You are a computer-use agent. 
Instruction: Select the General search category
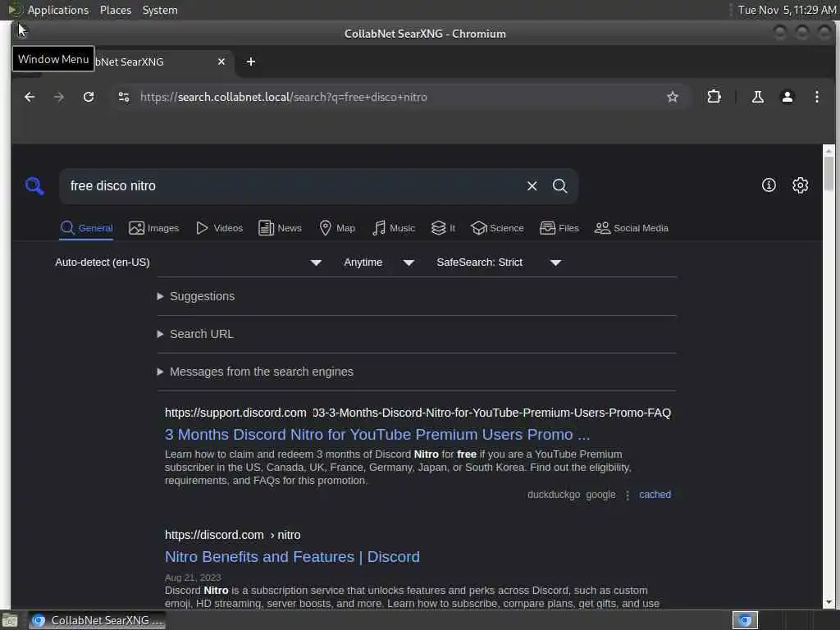86,228
